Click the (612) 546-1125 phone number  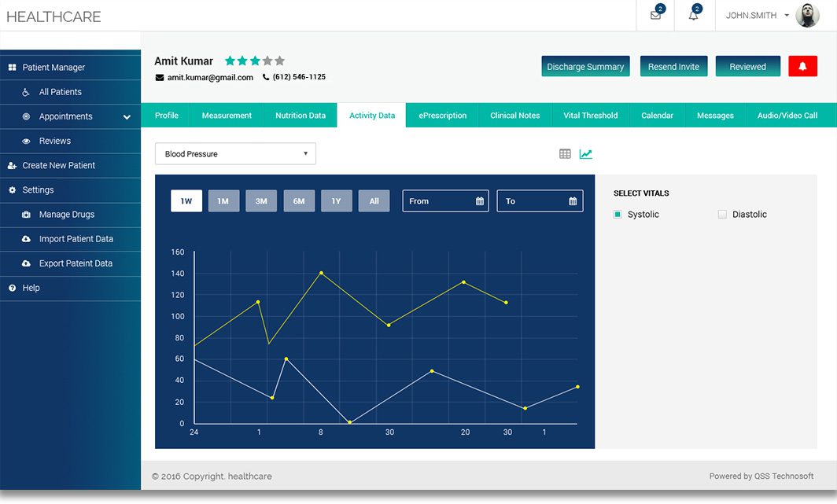coord(299,77)
